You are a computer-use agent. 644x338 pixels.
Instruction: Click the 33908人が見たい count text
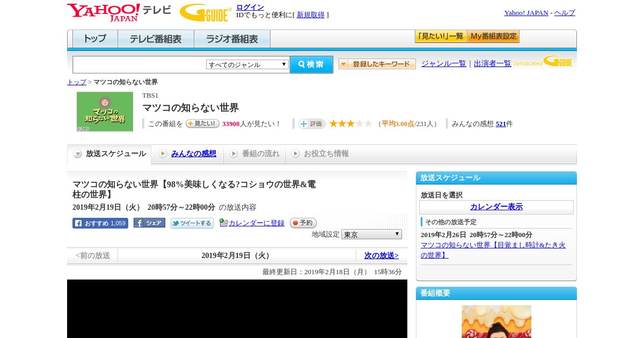(x=251, y=124)
